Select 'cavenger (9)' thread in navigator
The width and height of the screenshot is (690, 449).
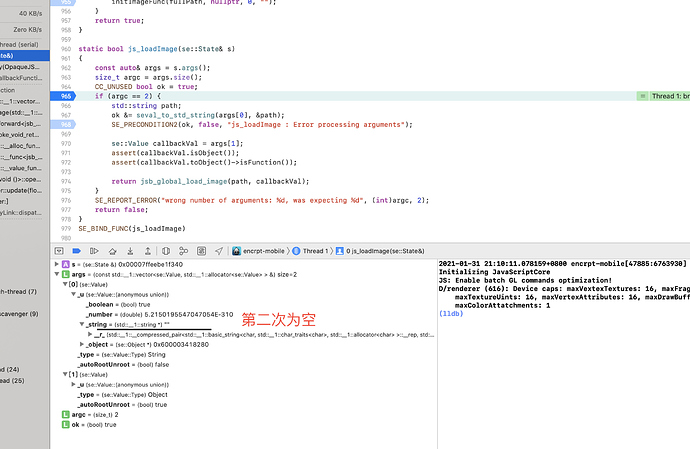(19, 314)
